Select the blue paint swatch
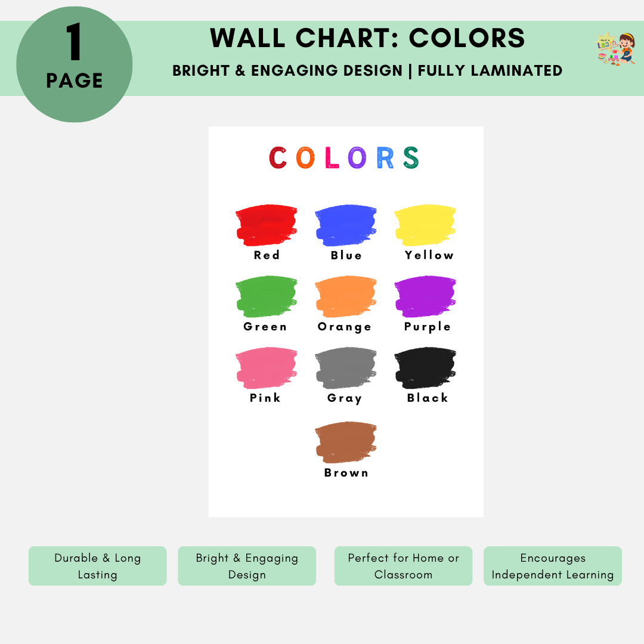This screenshot has height=644, width=644. coord(345,225)
